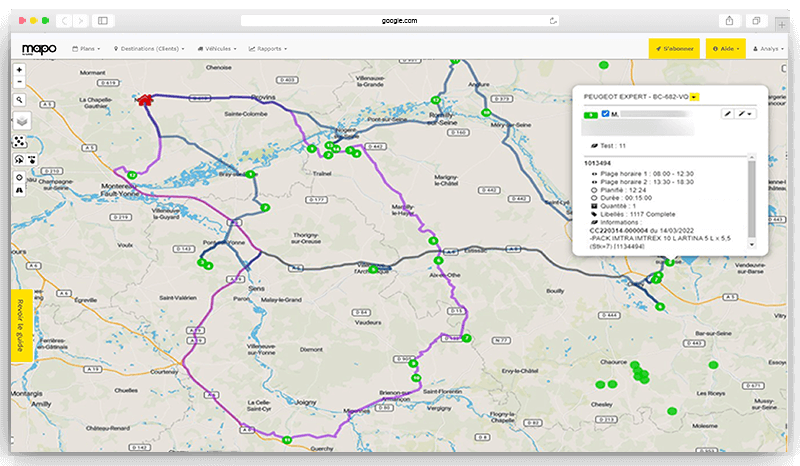Click the red home depot marker
The width and height of the screenshot is (800, 466).
pos(146,99)
